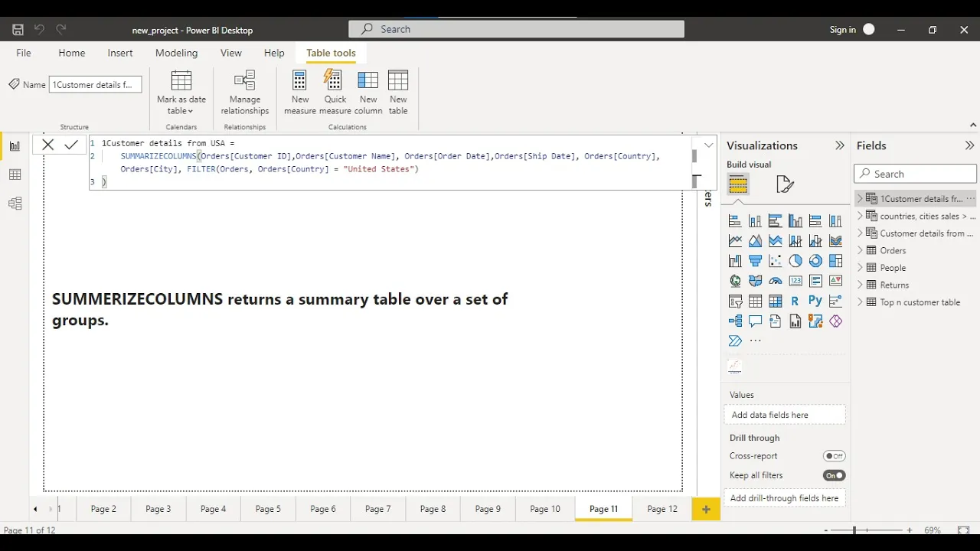980x551 pixels.
Task: Select the stacked bar chart visual
Action: pos(735,221)
